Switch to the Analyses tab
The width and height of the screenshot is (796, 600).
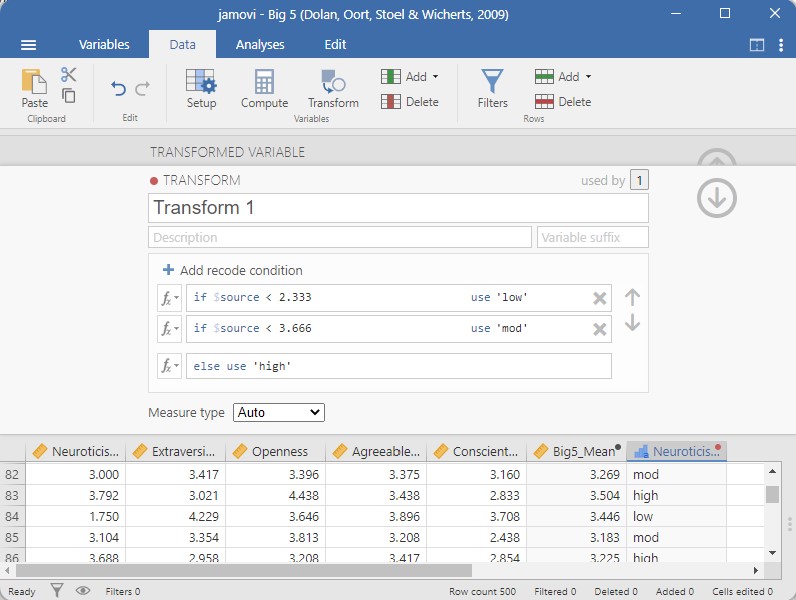click(260, 45)
